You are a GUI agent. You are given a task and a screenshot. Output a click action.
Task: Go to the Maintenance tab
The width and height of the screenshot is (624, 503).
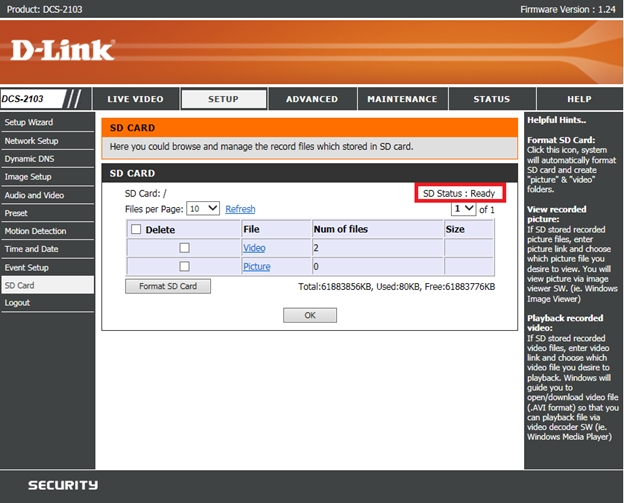402,99
